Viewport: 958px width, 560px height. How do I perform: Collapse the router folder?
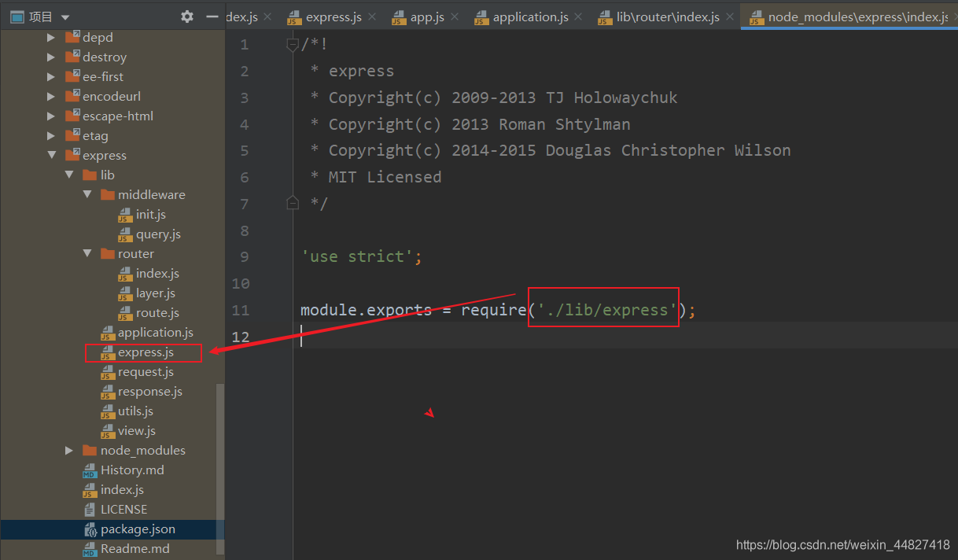(87, 253)
